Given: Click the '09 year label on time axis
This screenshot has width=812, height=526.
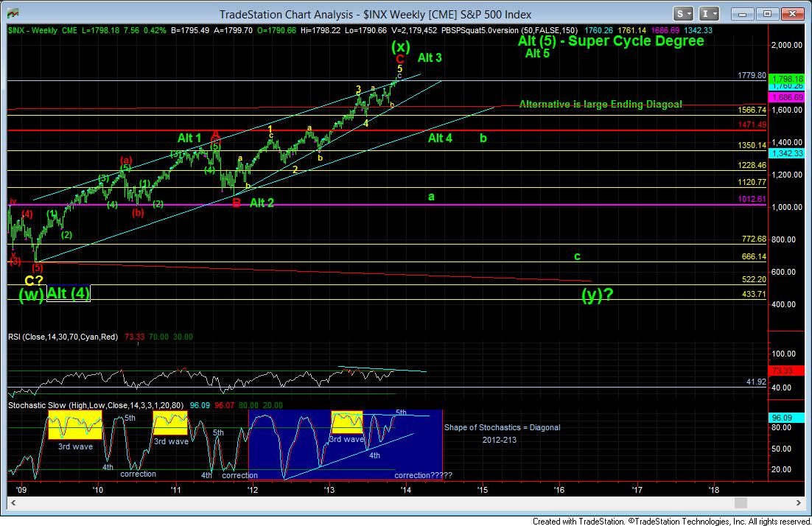Looking at the screenshot, I should click(x=21, y=489).
